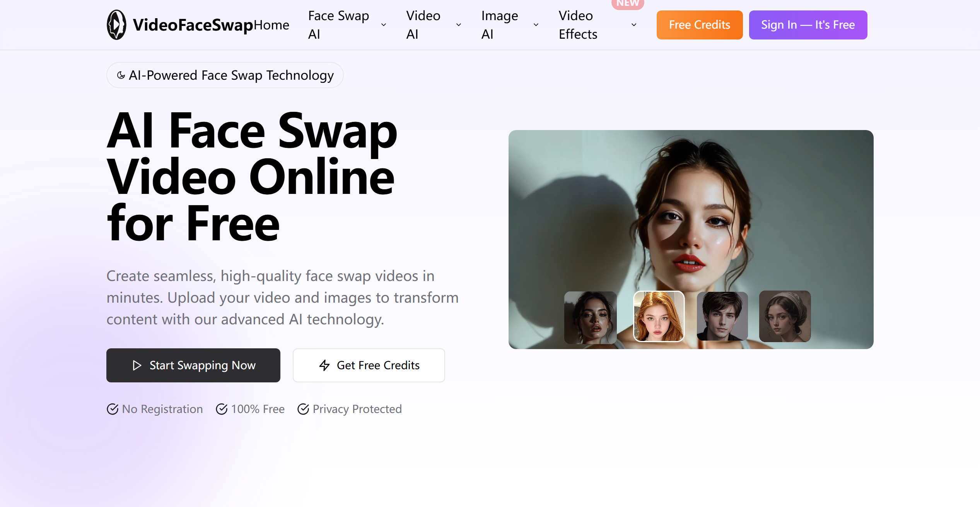The height and width of the screenshot is (507, 980).
Task: Click the orange Free Credits button
Action: click(x=700, y=25)
